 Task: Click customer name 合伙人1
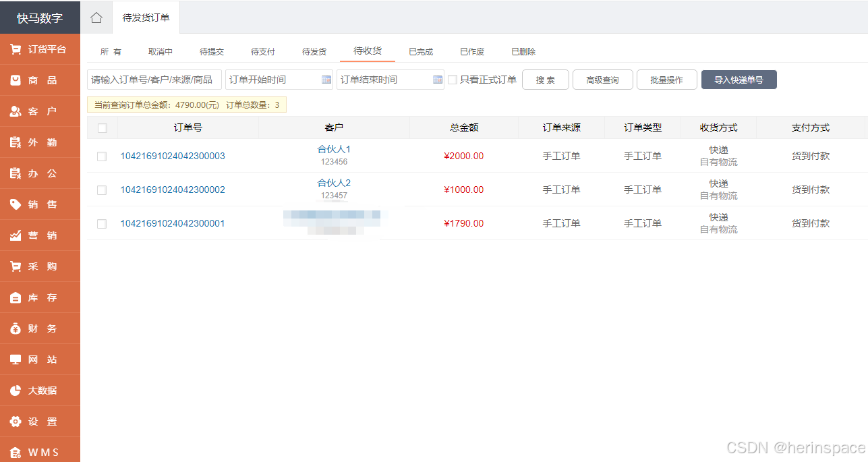(x=335, y=150)
